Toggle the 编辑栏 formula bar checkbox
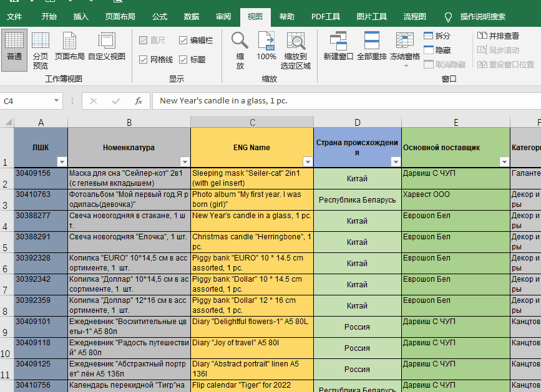This screenshot has height=392, width=541. coord(183,41)
